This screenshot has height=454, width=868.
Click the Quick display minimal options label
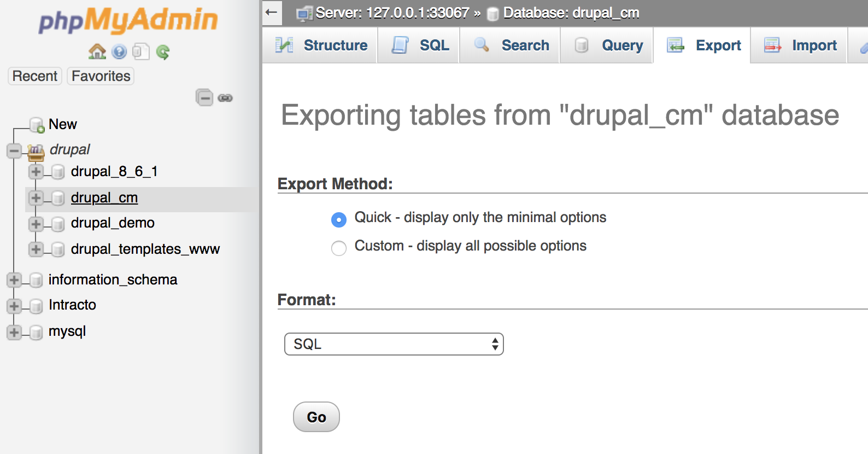[x=480, y=218]
